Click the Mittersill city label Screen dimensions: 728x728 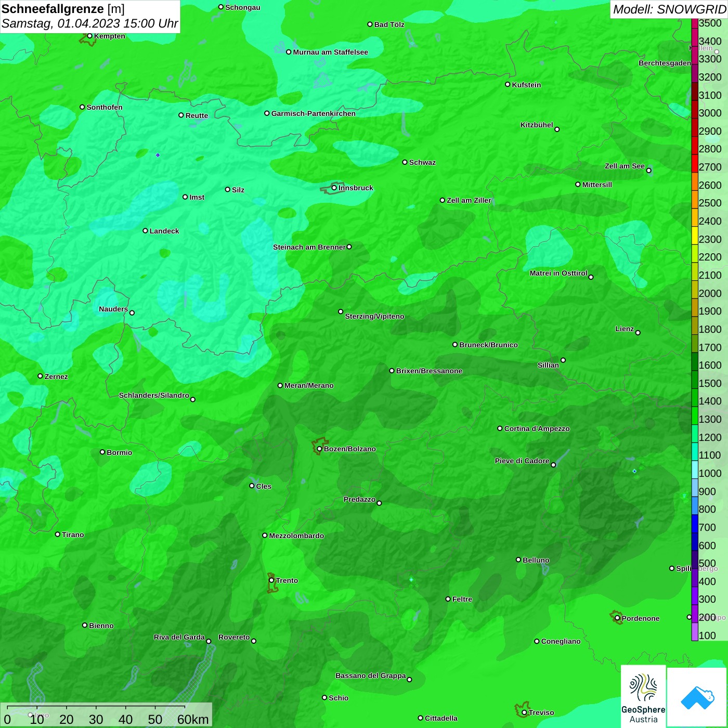[597, 185]
